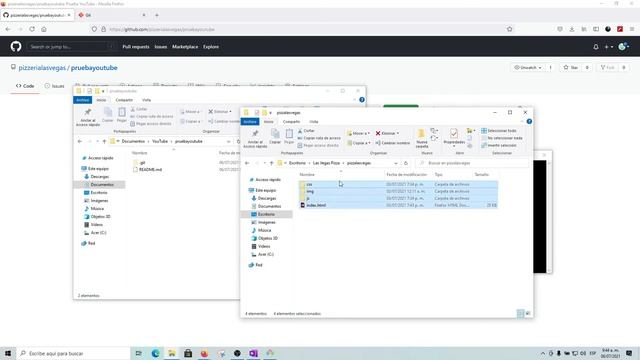Click Copiar ruta de acceso in pizzalasvegas ribbon
The image size is (640, 360).
pos(319,138)
